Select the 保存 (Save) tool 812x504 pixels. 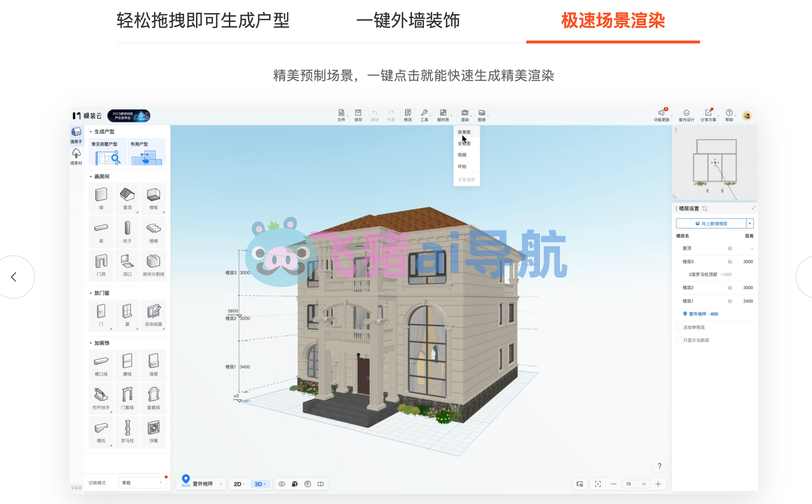click(x=358, y=115)
